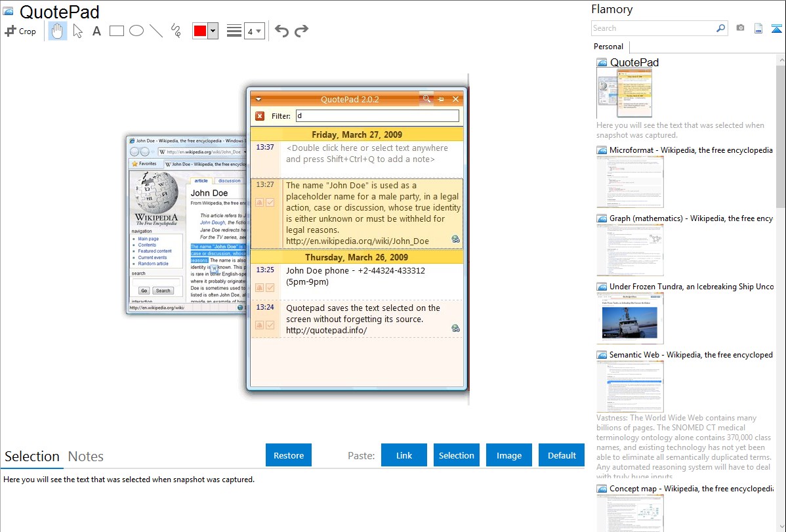Click the blue icon at top right corner
Image resolution: width=786 pixels, height=532 pixels.
[776, 28]
